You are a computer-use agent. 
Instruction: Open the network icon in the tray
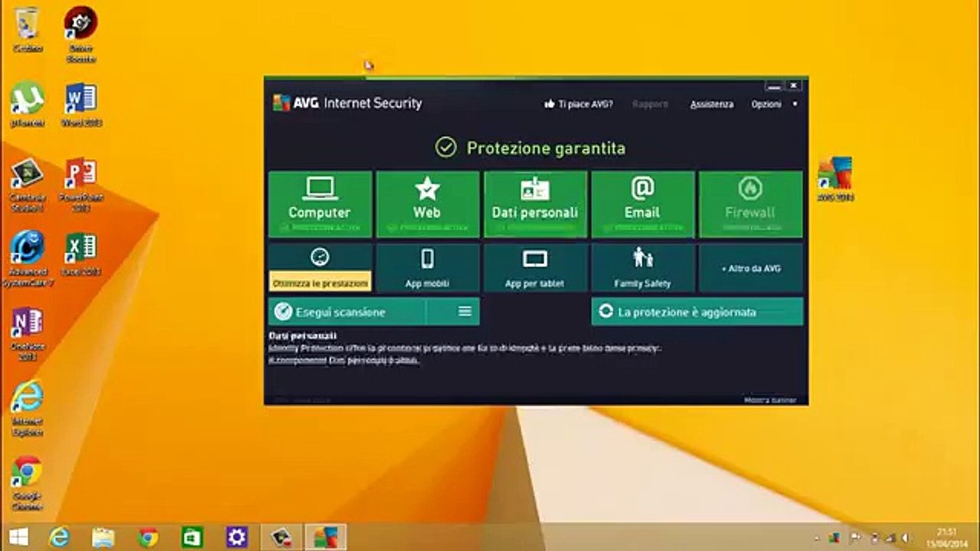[x=890, y=537]
